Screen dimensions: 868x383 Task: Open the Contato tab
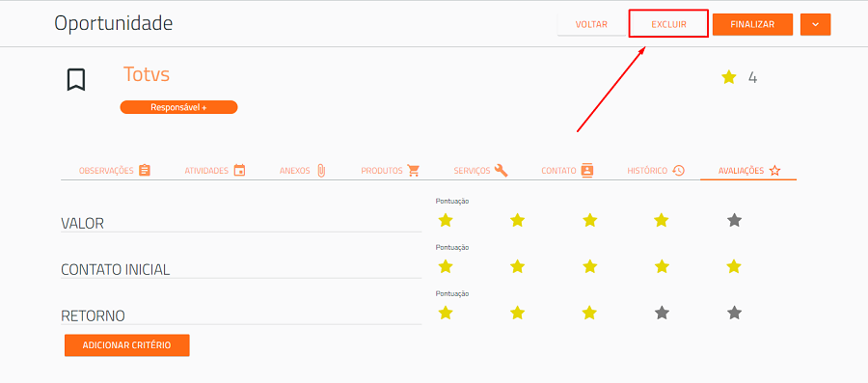tap(567, 171)
